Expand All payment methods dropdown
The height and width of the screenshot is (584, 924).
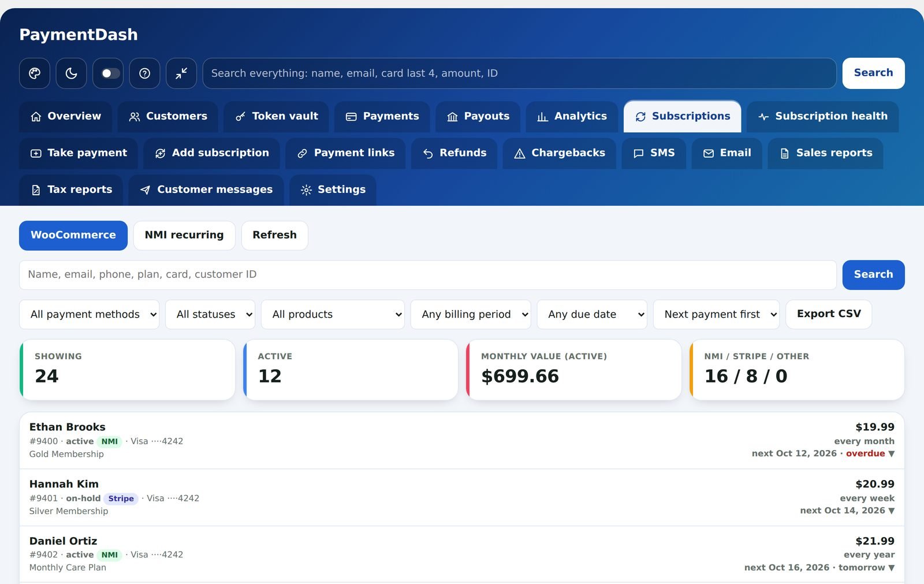pos(90,314)
